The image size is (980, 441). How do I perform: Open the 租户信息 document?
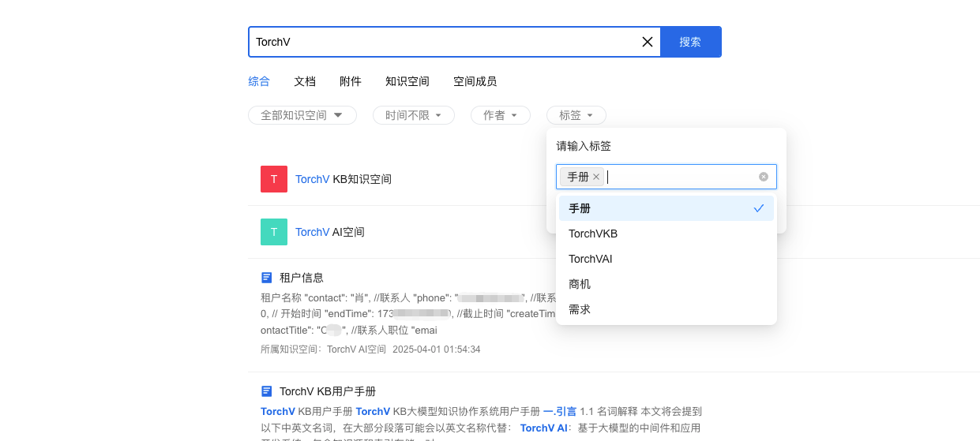[x=302, y=278]
